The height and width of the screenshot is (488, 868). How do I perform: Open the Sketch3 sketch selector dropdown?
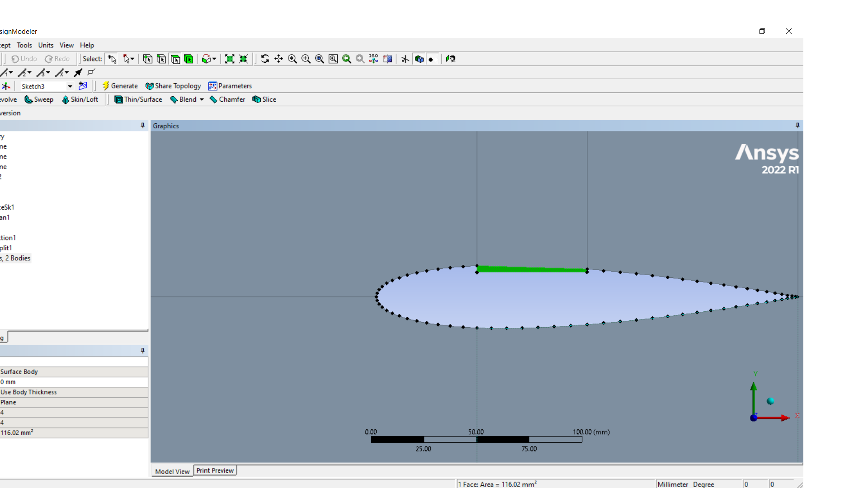[70, 86]
